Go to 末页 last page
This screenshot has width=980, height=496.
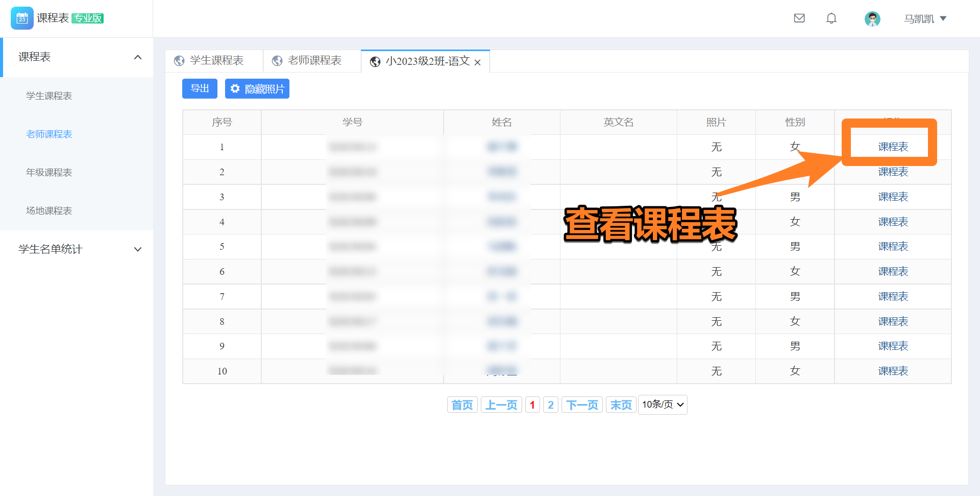[x=621, y=405]
